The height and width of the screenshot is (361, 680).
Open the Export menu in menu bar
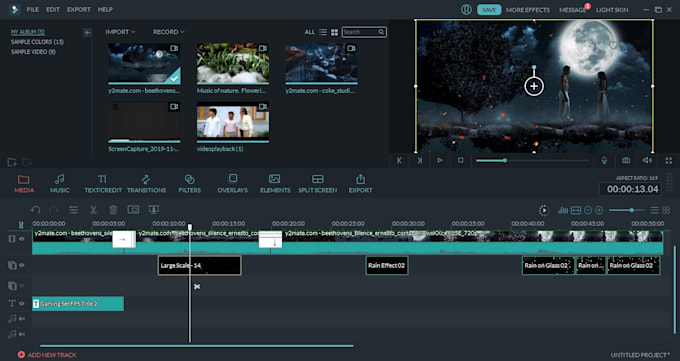coord(78,9)
